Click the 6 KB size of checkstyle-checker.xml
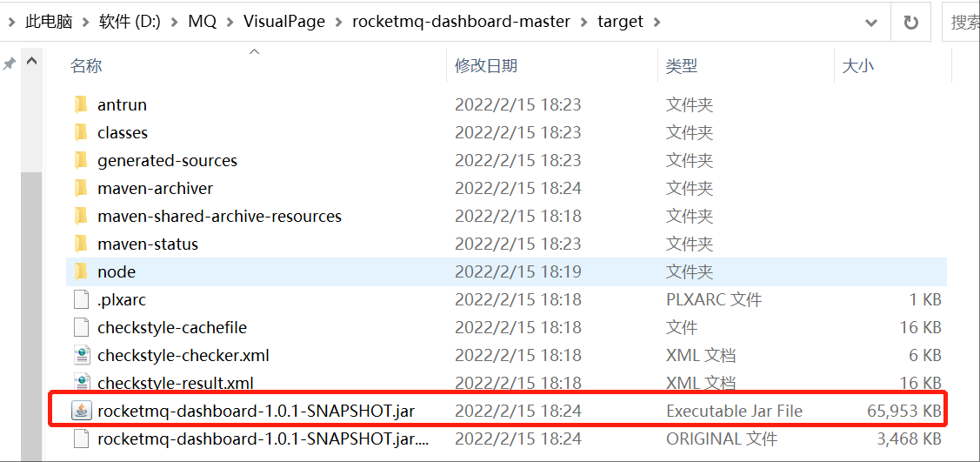980x462 pixels. pyautogui.click(x=924, y=356)
